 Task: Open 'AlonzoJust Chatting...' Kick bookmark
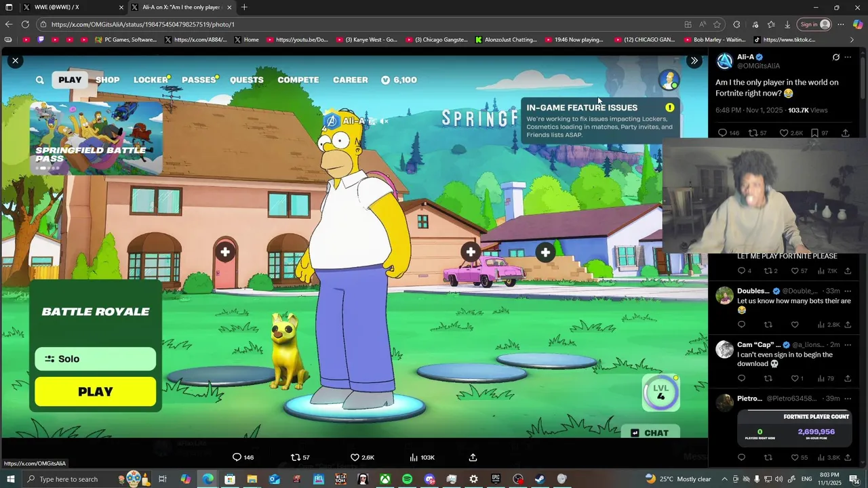pyautogui.click(x=506, y=40)
